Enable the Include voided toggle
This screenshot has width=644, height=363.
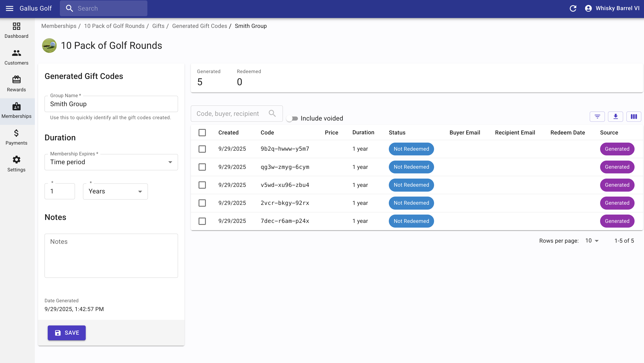(292, 119)
